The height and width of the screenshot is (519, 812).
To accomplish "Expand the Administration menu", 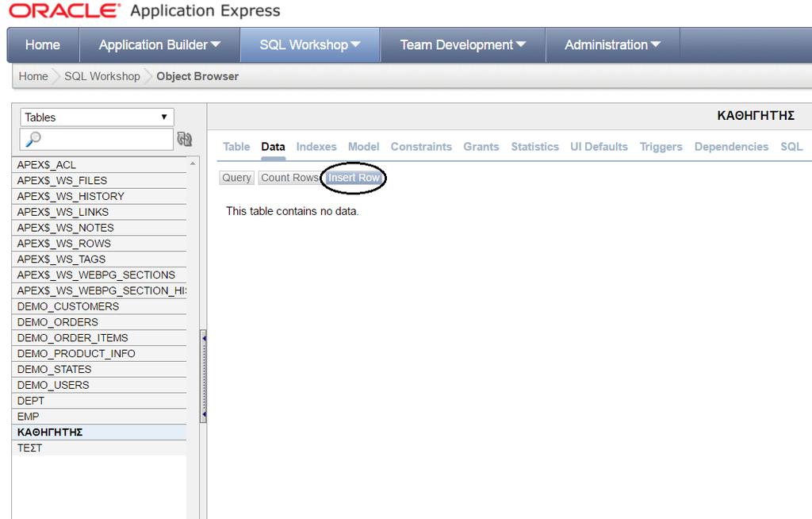I will (x=612, y=45).
